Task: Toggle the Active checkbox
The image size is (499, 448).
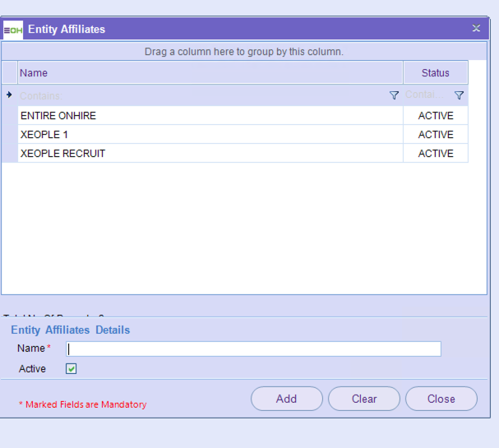Action: coord(72,369)
